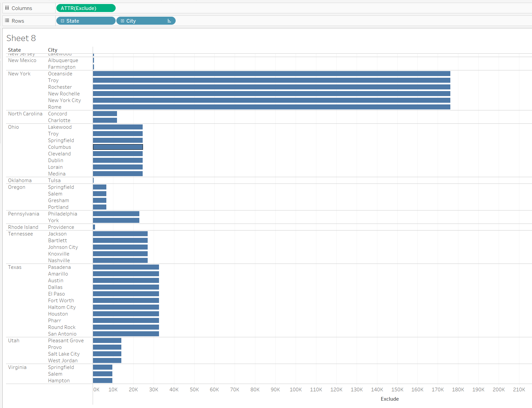The width and height of the screenshot is (532, 408).
Task: Select the Nashville bar
Action: point(120,261)
